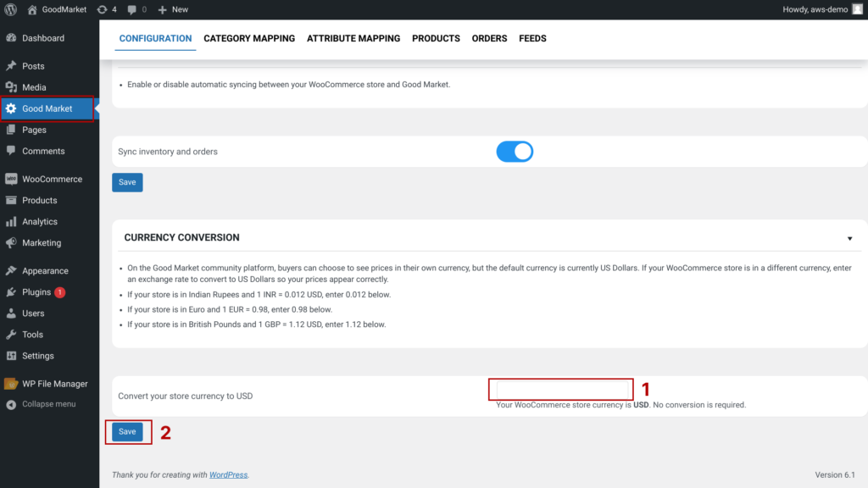Screen dimensions: 868x488
Task: Open the WooCommerce sidebar menu
Action: [x=52, y=179]
